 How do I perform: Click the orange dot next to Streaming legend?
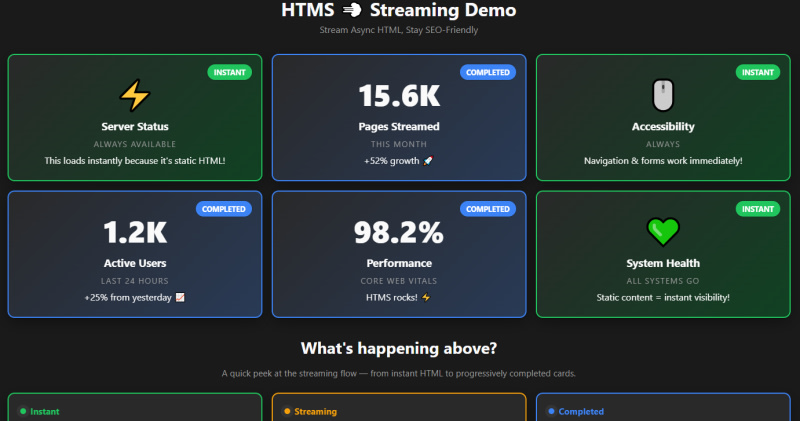click(287, 411)
